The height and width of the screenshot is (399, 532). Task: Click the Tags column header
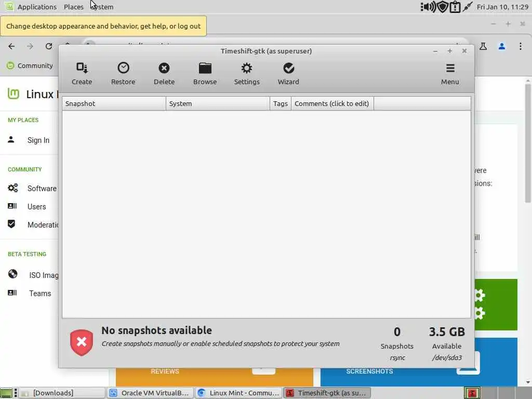(281, 103)
